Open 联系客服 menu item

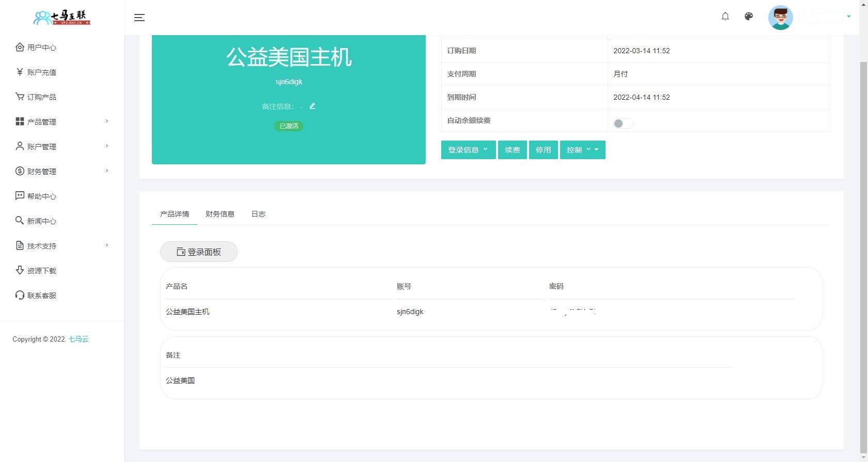click(42, 296)
